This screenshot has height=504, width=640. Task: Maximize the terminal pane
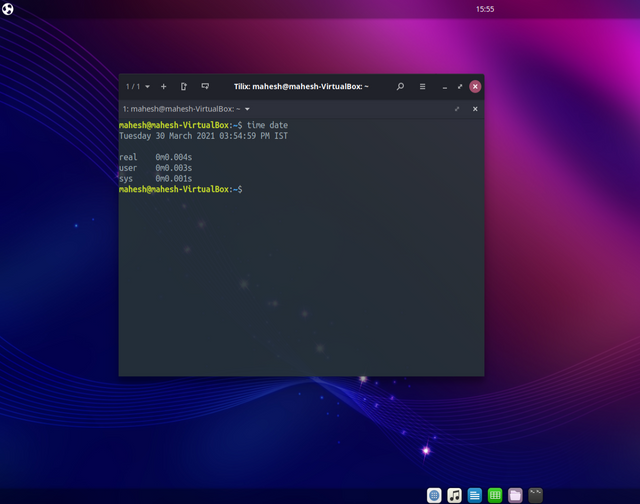click(457, 109)
